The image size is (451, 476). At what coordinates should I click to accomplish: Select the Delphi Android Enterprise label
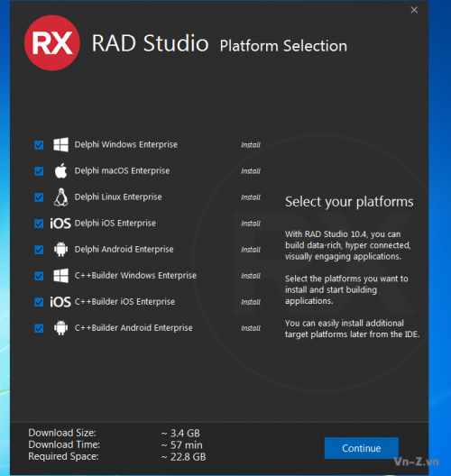click(124, 249)
